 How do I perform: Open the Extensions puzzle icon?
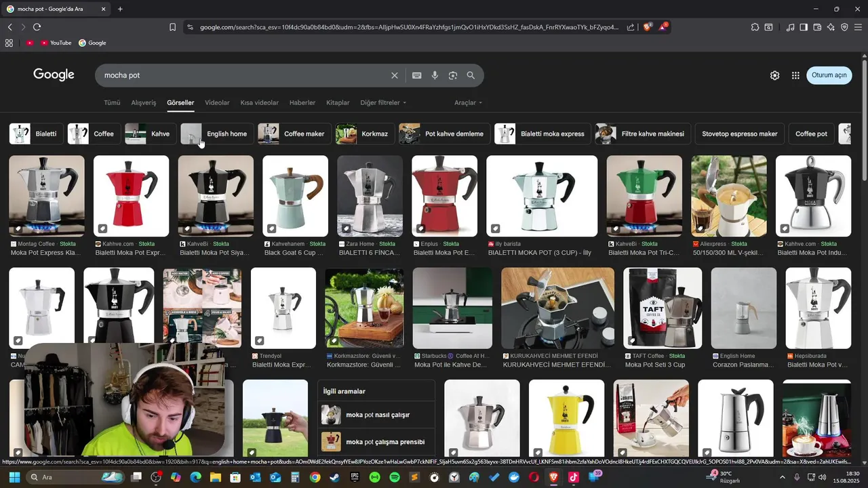755,27
